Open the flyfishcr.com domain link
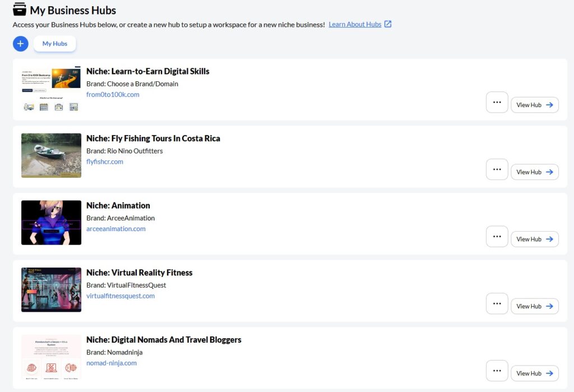This screenshot has width=574, height=392. pyautogui.click(x=105, y=162)
